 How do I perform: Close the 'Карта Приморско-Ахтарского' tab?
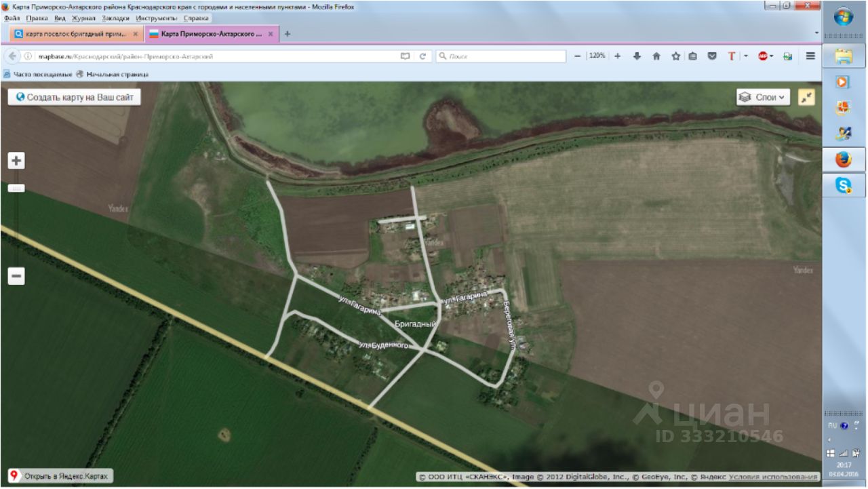pos(271,34)
